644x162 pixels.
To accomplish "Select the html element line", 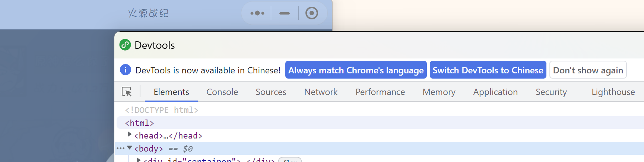I will (140, 123).
